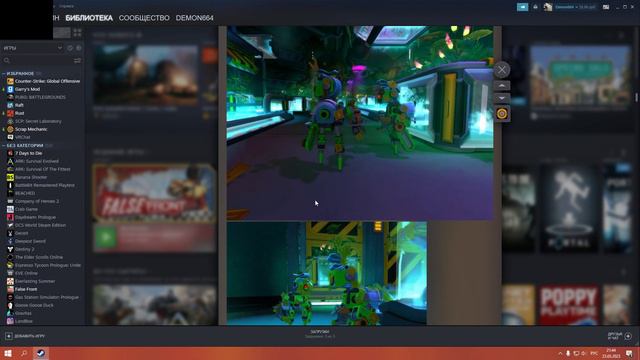
Task: Collapse the БЕЗ КАТЕГОРИИ category
Action: 25,145
